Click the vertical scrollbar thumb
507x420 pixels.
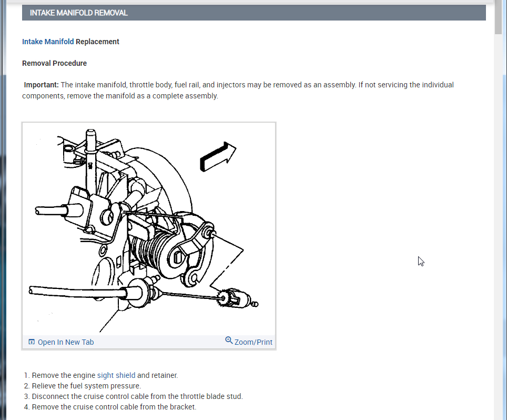(498, 17)
